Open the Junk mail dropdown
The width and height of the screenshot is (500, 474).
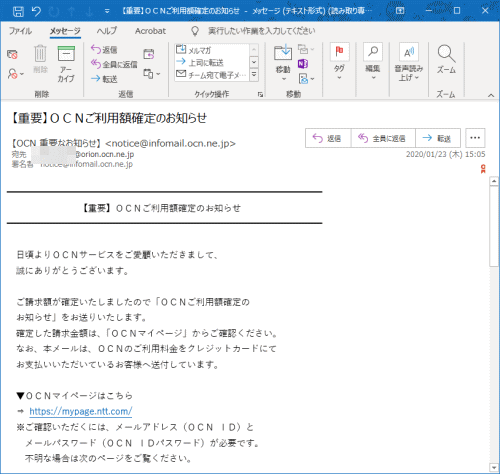15,74
